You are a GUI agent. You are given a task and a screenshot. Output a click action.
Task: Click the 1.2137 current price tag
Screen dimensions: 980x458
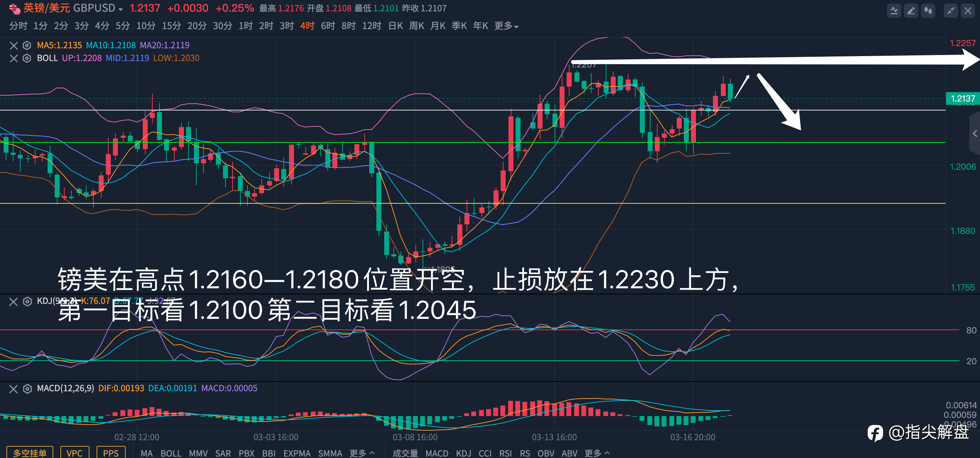(963, 99)
